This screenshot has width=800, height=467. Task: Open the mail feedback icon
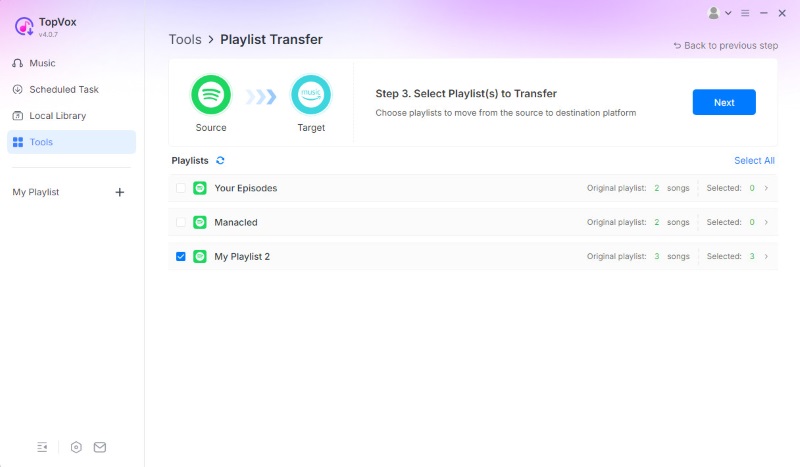tap(100, 447)
